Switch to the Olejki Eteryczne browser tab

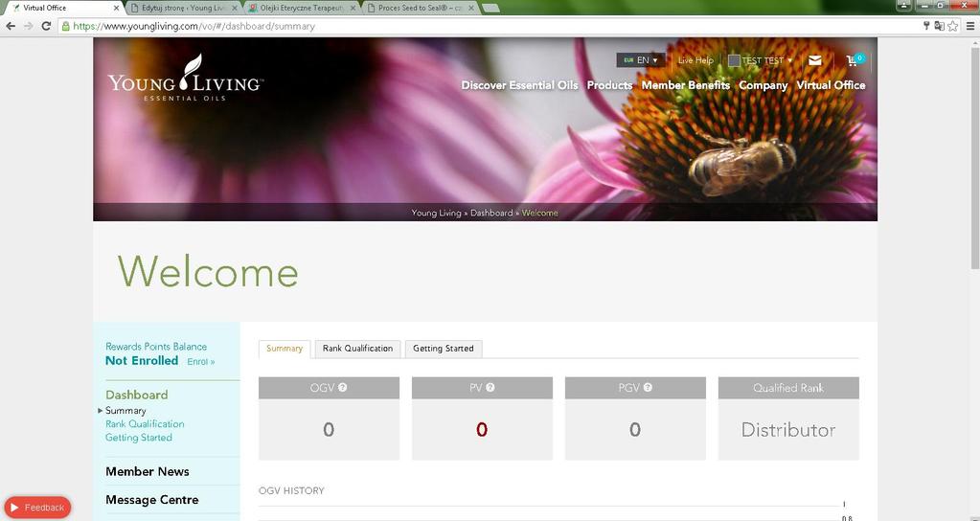point(301,8)
